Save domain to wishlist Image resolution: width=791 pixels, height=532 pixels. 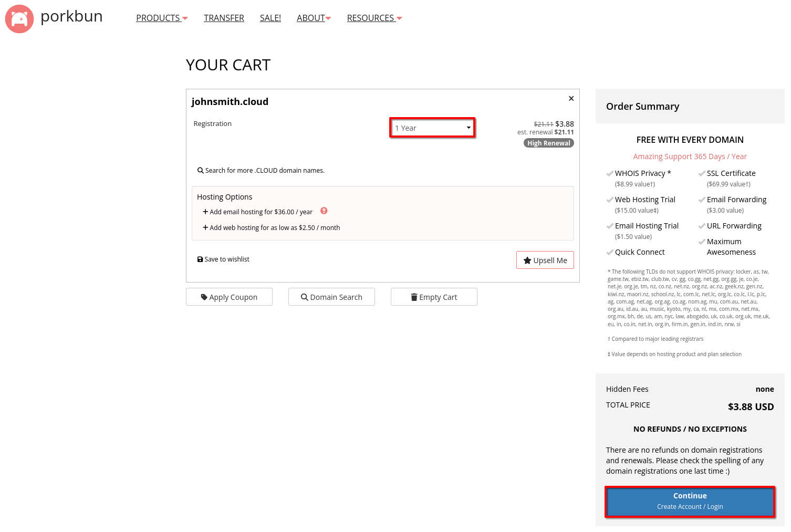click(223, 259)
